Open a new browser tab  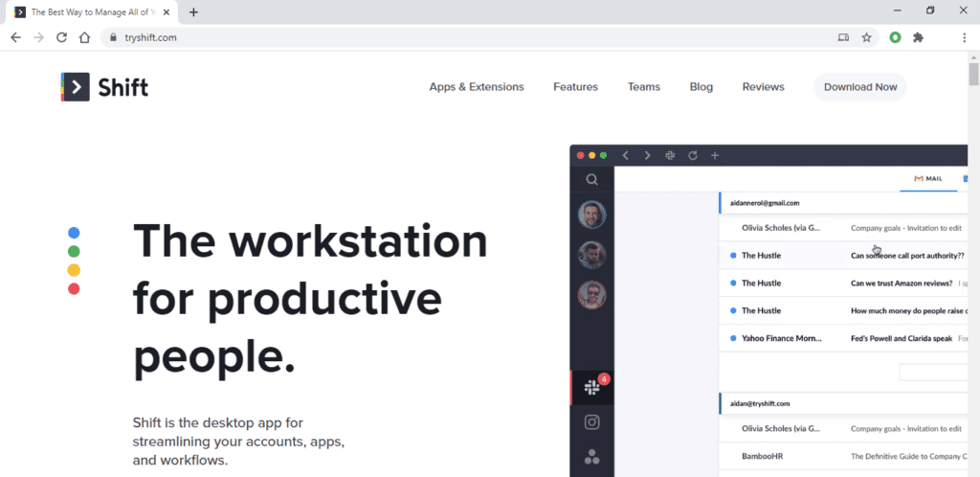[193, 11]
